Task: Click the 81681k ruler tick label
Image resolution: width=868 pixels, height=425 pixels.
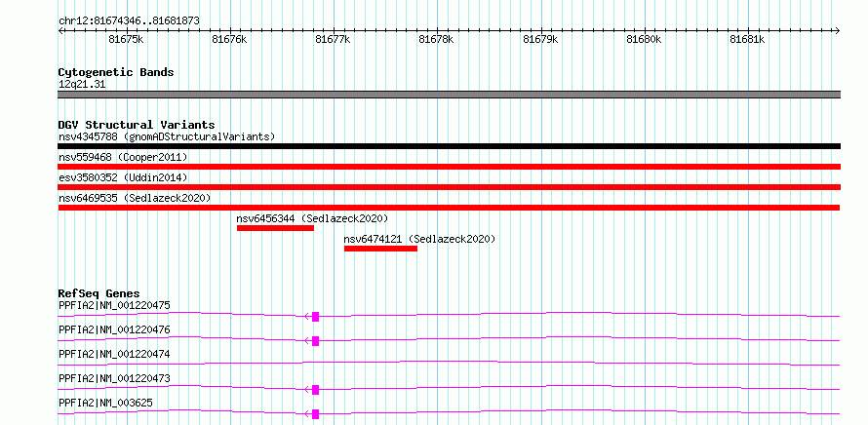Action: point(748,39)
